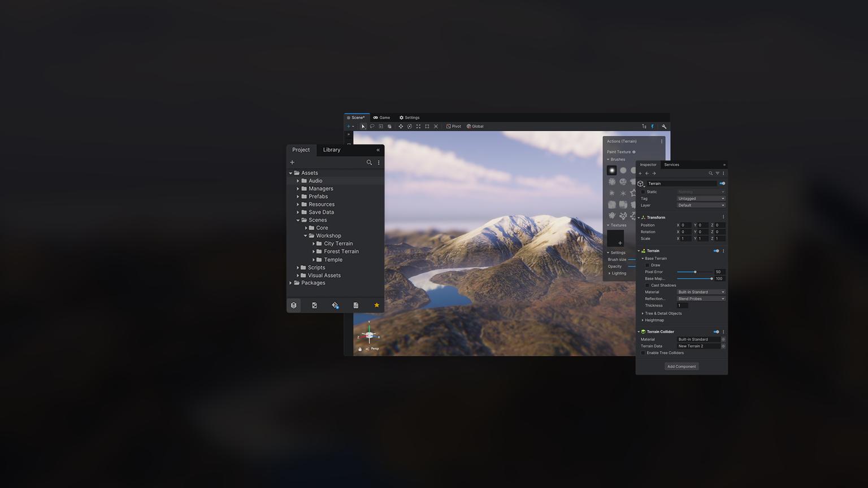The width and height of the screenshot is (868, 488).
Task: Open the wrench tools icon in Scene toolbar
Action: tap(664, 127)
